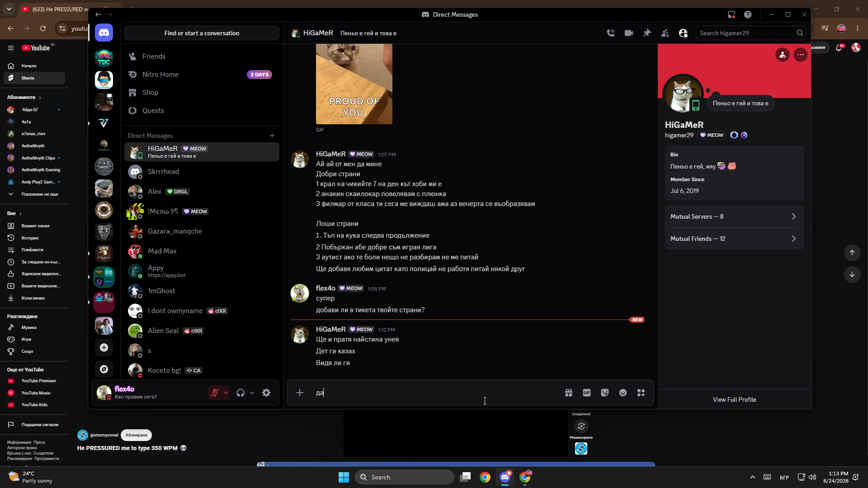Focus the Search higamer29 field
This screenshot has height=488, width=868.
click(750, 33)
